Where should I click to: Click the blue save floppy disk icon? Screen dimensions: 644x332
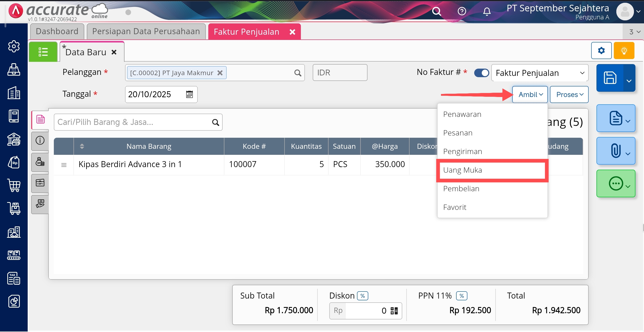(x=610, y=78)
